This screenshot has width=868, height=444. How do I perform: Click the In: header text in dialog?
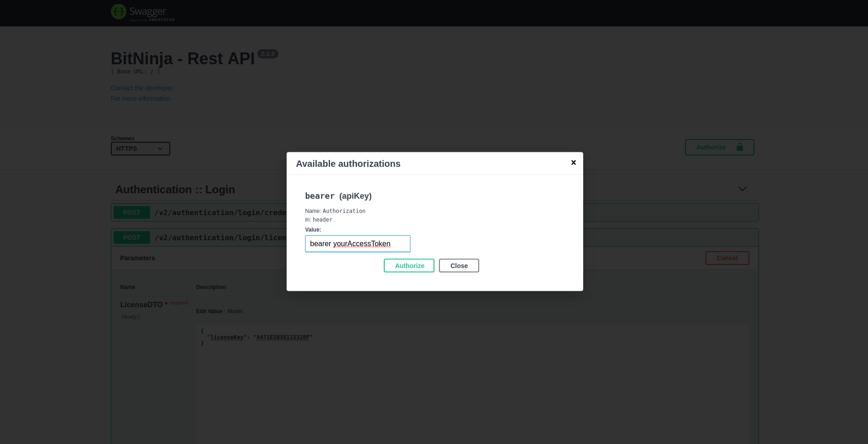[x=319, y=220]
